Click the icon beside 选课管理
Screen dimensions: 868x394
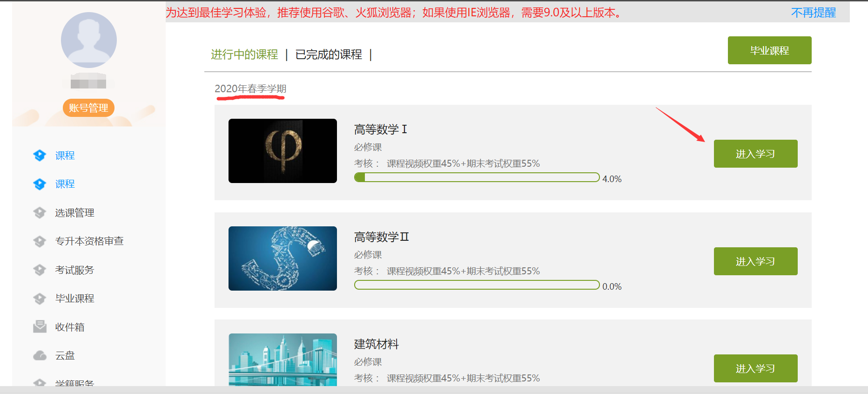[x=40, y=213]
